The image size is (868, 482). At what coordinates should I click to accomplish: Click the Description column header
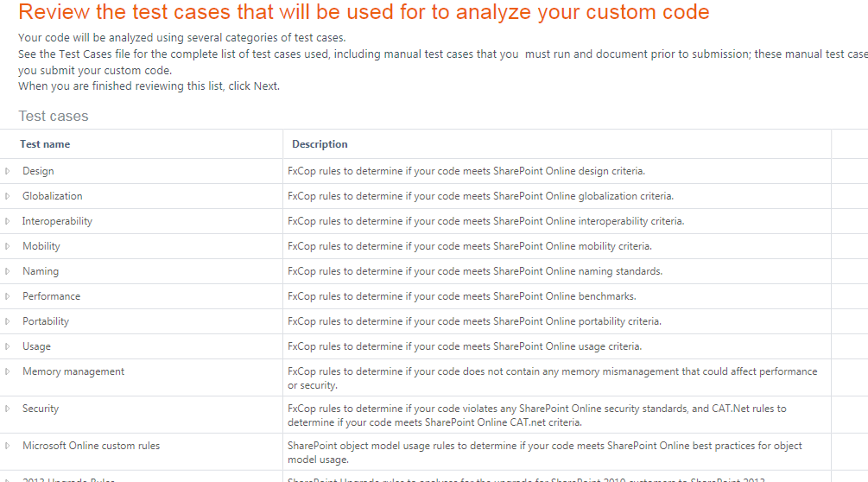coord(320,144)
